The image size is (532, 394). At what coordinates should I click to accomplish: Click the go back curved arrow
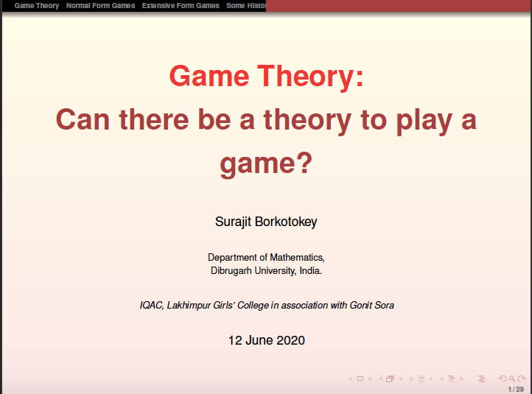[x=502, y=379]
